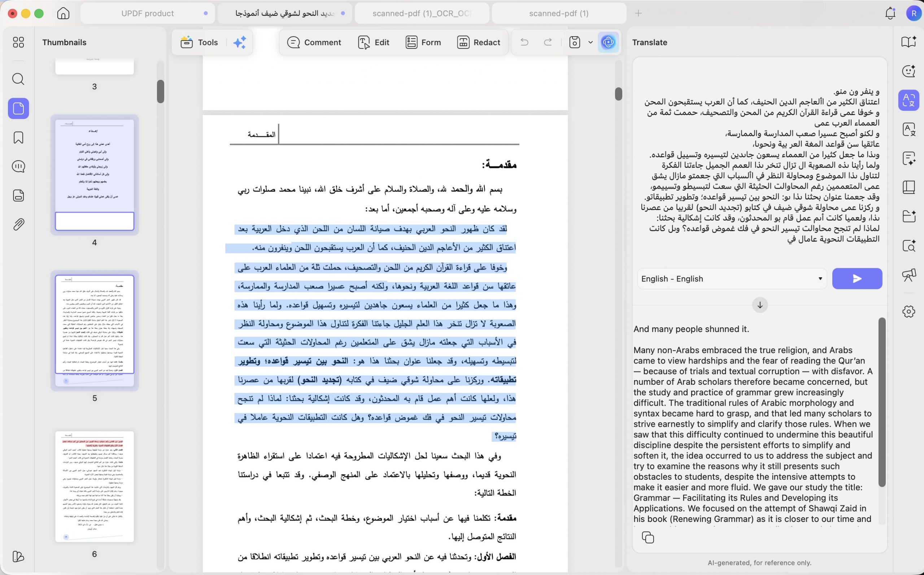Open the home screen icon
This screenshot has width=924, height=575.
coord(63,13)
